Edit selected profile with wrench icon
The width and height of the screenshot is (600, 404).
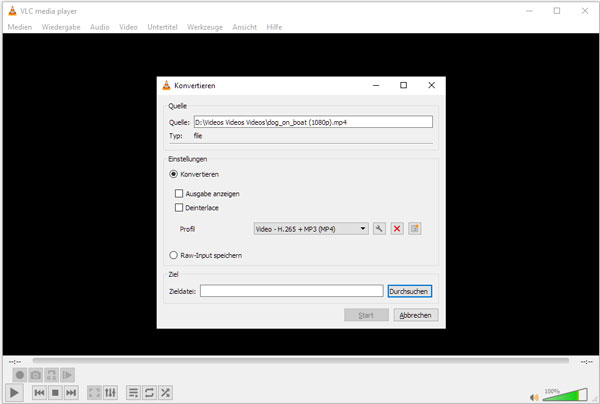[x=379, y=229]
